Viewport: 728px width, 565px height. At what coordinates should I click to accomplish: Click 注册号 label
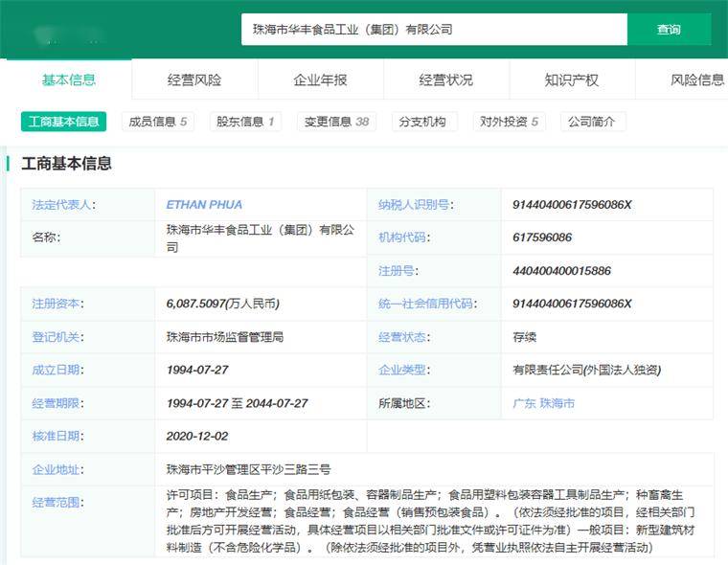[398, 271]
